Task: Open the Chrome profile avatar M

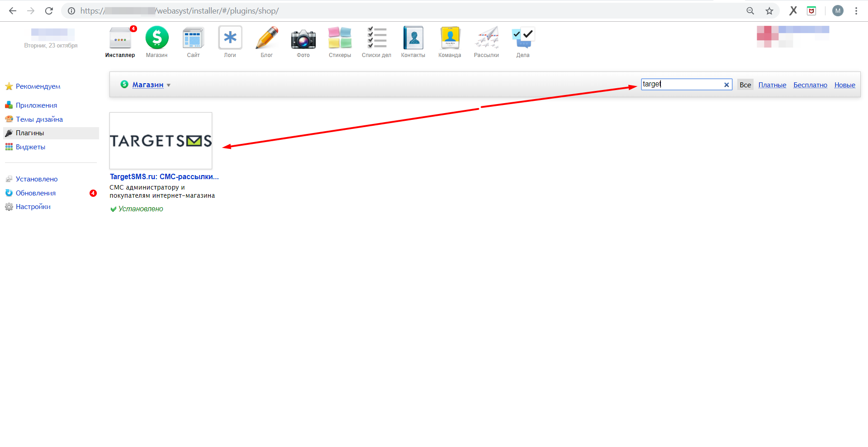Action: 838,11
